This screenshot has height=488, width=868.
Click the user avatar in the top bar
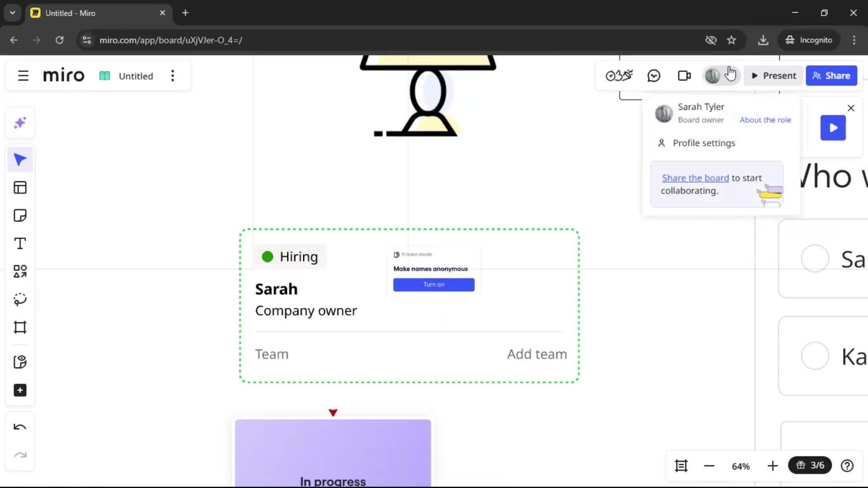pyautogui.click(x=712, y=75)
